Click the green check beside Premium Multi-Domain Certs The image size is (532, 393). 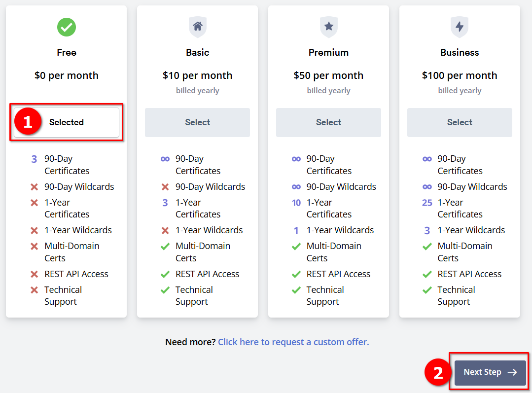click(x=296, y=247)
